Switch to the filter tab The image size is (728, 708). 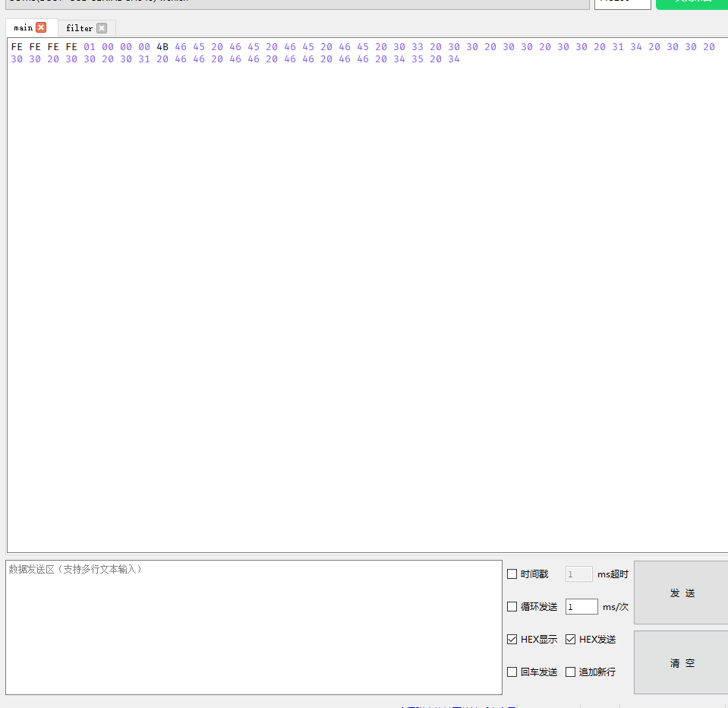pos(80,27)
